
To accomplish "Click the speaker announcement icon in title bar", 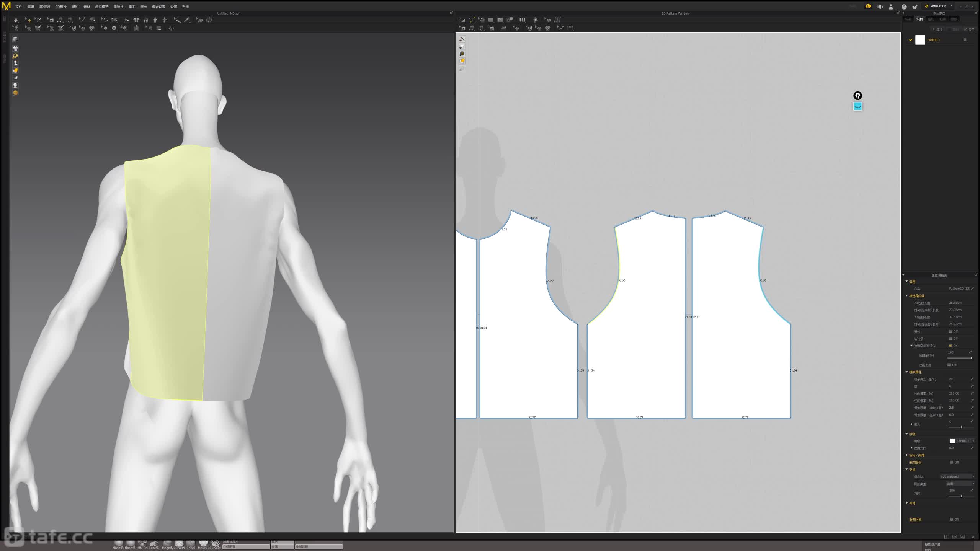I will point(880,7).
